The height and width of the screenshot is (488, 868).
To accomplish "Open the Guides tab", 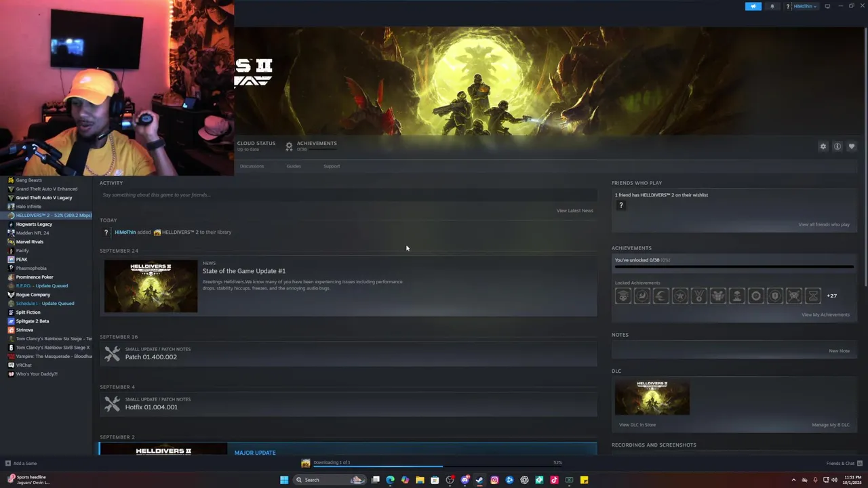I will [294, 166].
